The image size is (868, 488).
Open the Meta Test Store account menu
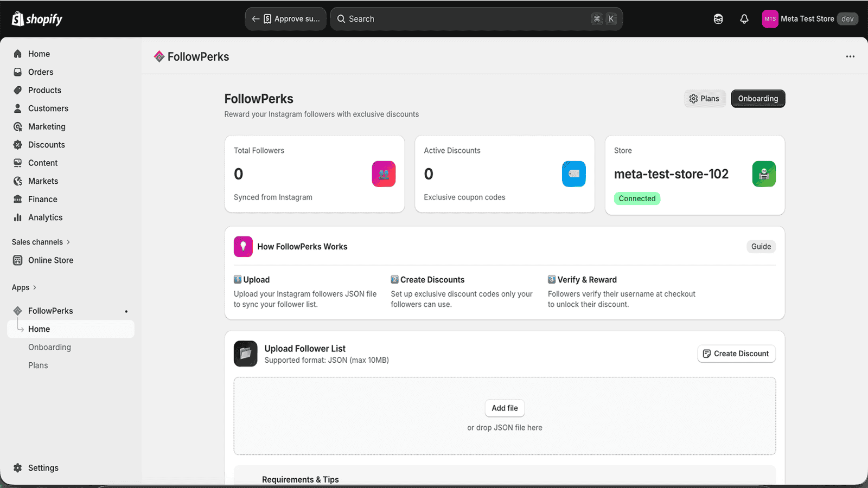(809, 19)
